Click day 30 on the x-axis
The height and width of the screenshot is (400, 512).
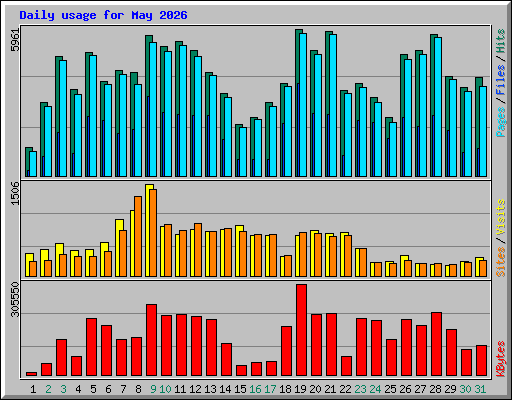465,389
